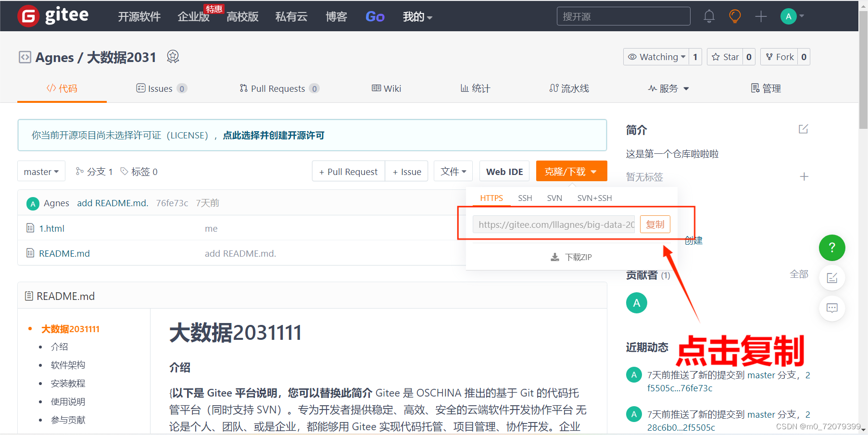Click the plus create icon in header
Screen dimensions: 868x435
(761, 16)
